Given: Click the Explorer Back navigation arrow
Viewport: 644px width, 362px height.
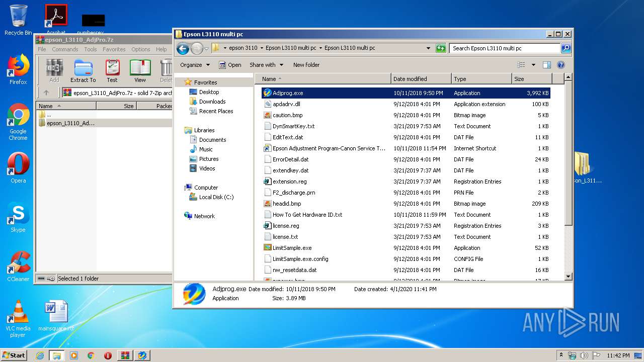Looking at the screenshot, I should [x=183, y=48].
